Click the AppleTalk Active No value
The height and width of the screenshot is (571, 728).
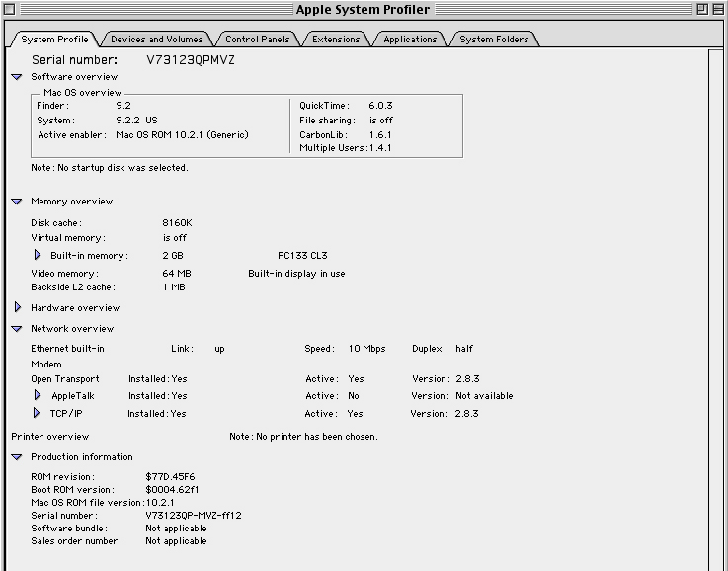pos(354,396)
